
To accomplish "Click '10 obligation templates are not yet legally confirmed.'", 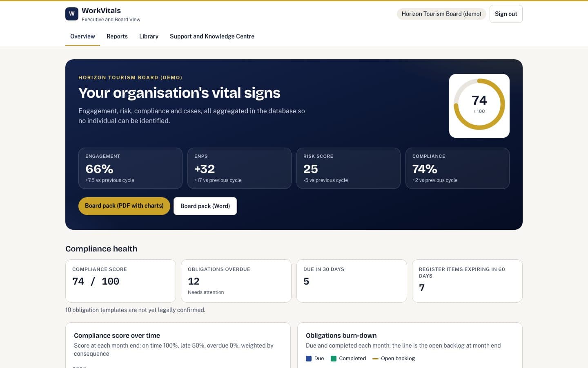I will tap(135, 310).
